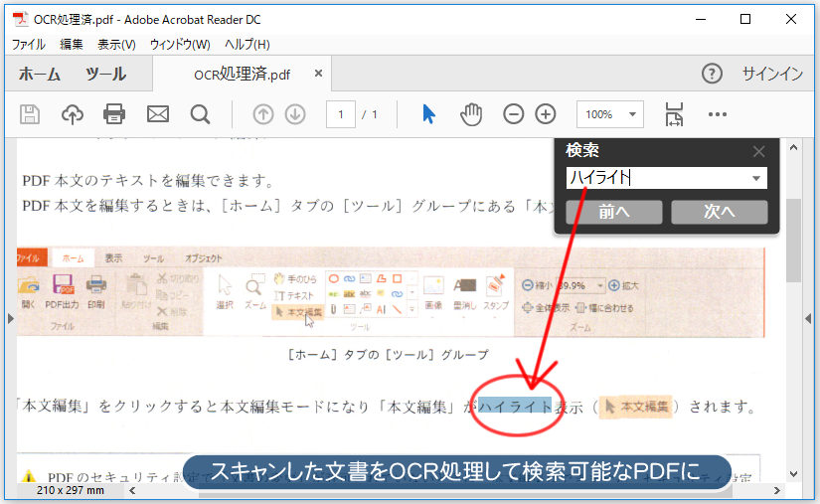
Task: Maximize the Acrobat Reader window
Action: [745, 19]
